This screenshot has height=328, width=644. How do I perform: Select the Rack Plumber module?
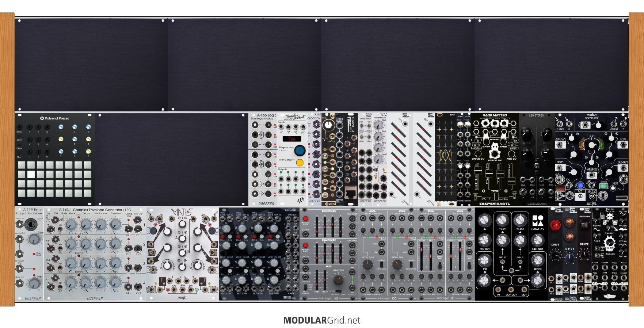click(351, 159)
